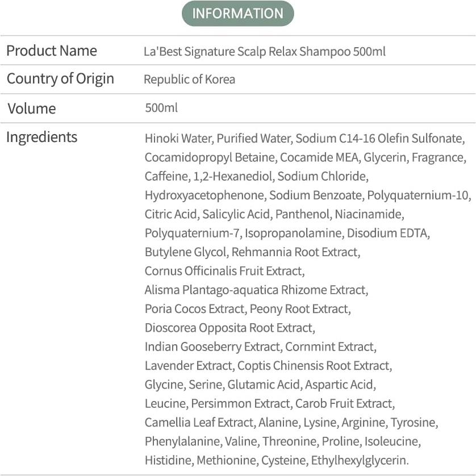Click the Ingredients row label
Image resolution: width=476 pixels, height=476 pixels.
[41, 137]
